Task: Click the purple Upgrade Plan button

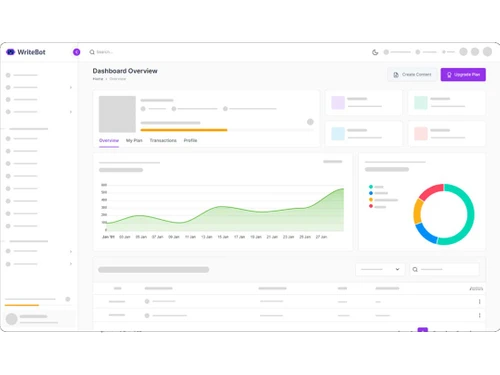Action: [x=463, y=75]
